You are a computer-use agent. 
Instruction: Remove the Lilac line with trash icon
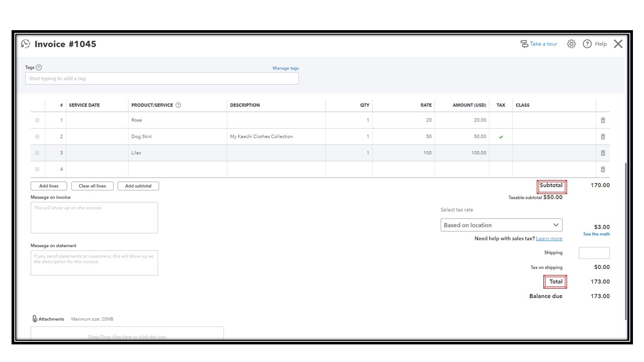603,153
